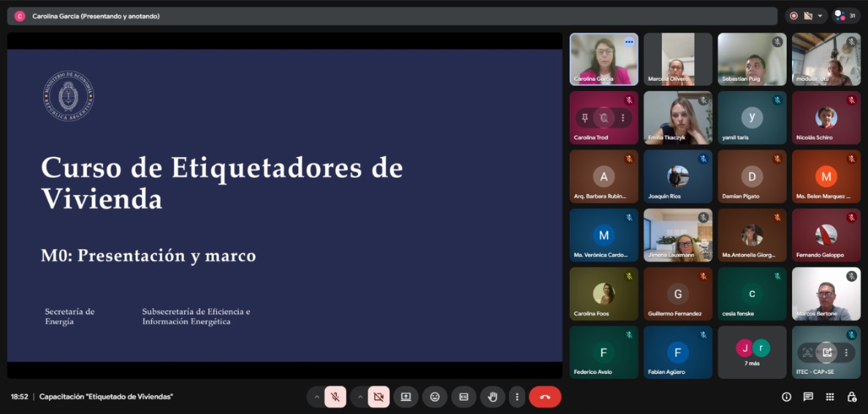Turn on the camera
Image resolution: width=868 pixels, height=414 pixels.
click(379, 397)
